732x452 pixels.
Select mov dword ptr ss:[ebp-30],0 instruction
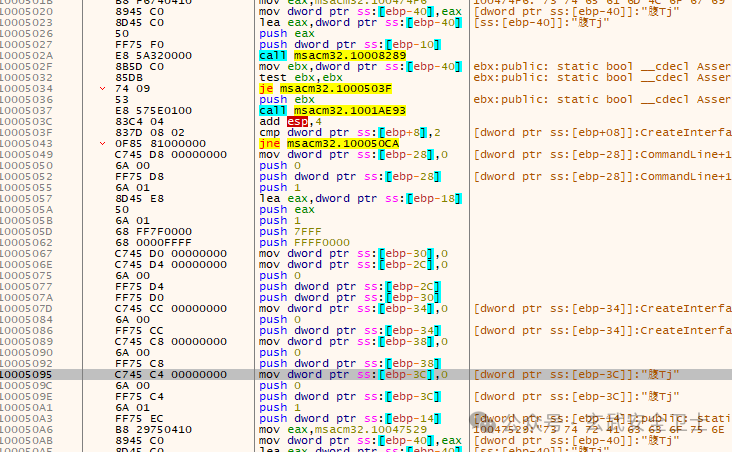click(353, 254)
